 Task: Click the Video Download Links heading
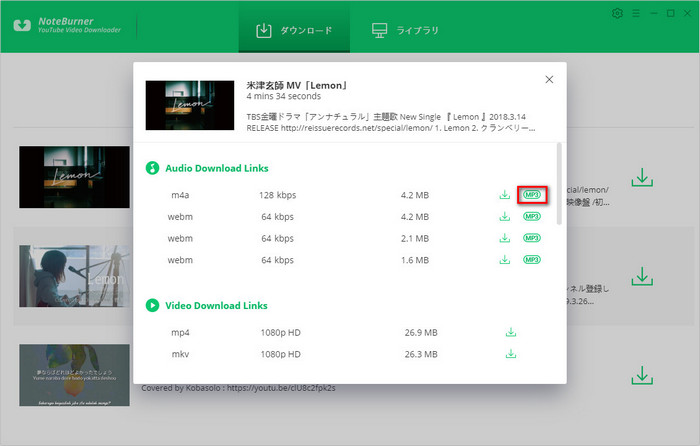pyautogui.click(x=217, y=306)
